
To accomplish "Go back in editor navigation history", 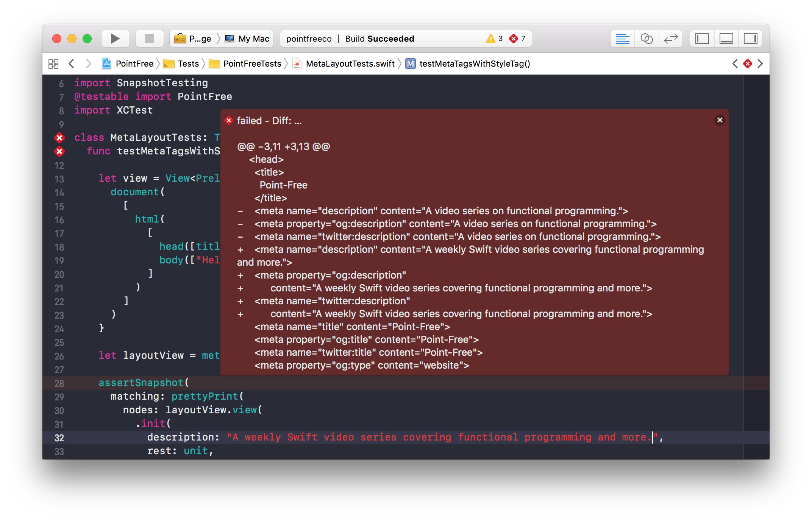I will (x=71, y=64).
